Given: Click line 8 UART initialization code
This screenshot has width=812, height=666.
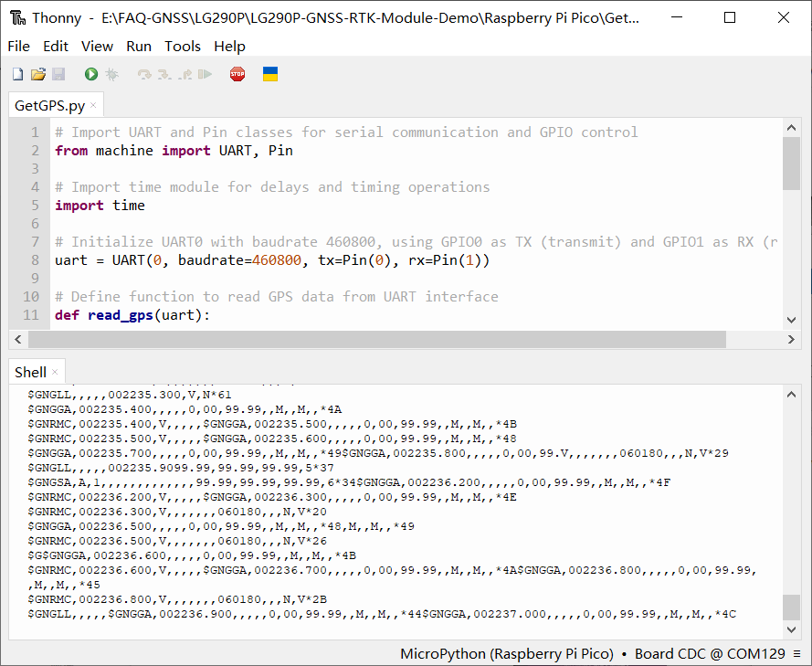Looking at the screenshot, I should point(272,260).
